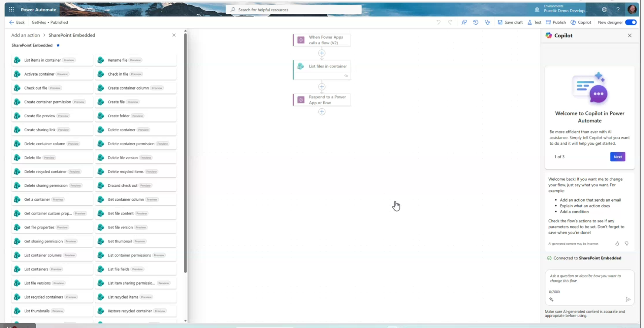Image resolution: width=644 pixels, height=328 pixels.
Task: Open the send feedback icon in toolbar
Action: coord(464,22)
